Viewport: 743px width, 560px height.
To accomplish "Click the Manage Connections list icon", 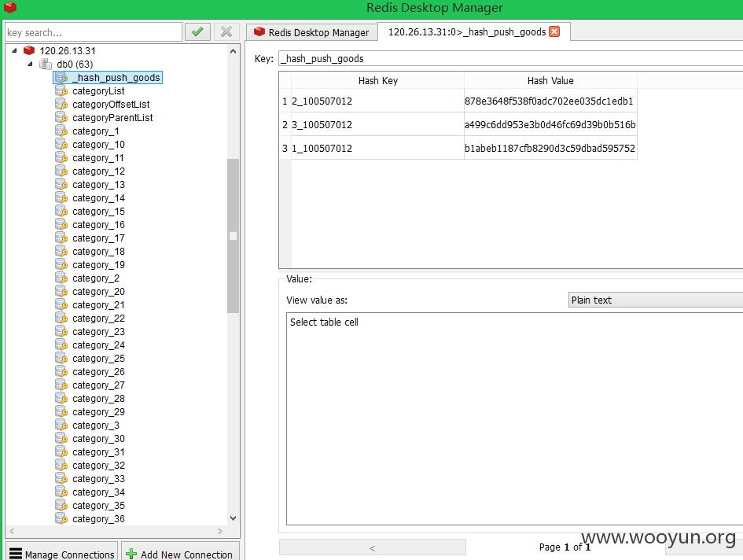I will tap(16, 554).
